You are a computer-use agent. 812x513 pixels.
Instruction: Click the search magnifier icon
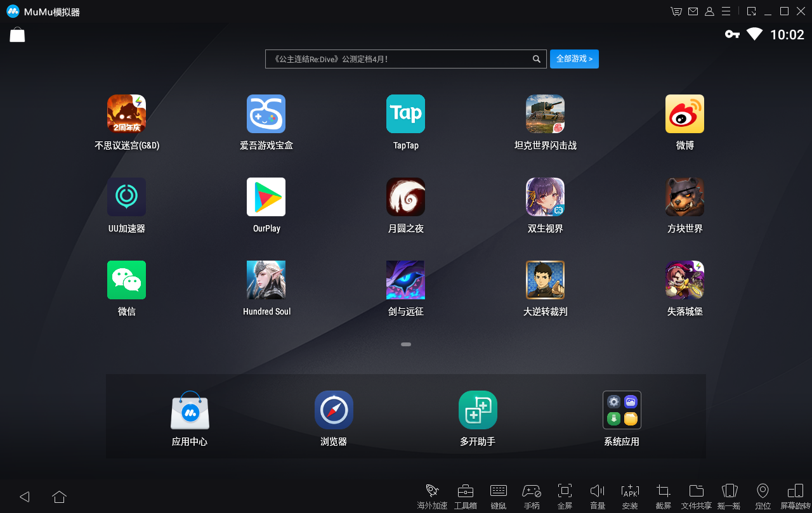tap(537, 59)
